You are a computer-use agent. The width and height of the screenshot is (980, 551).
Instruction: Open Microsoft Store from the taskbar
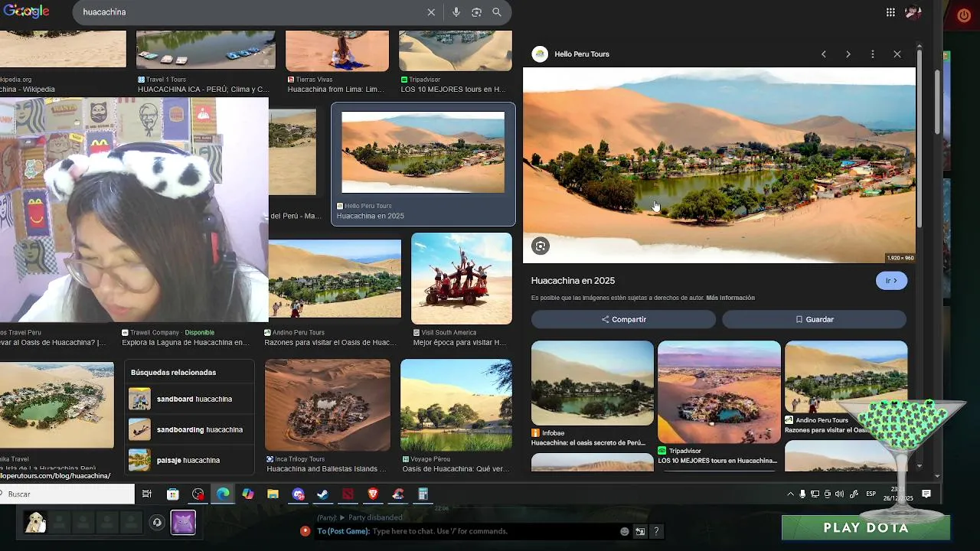tap(173, 494)
